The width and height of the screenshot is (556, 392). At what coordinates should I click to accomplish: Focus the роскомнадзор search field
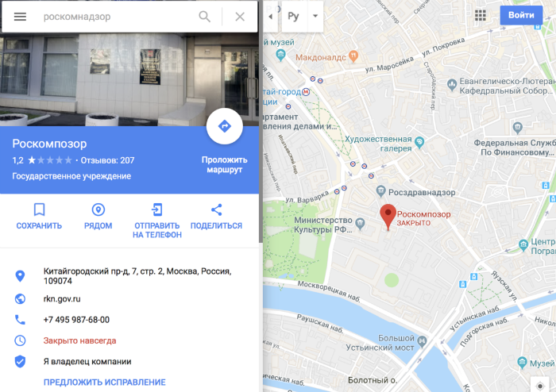coord(117,17)
